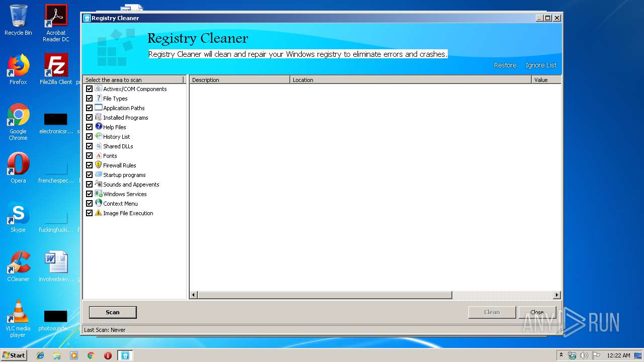Click the Windows Services icon
The image size is (644, 362).
(x=98, y=194)
